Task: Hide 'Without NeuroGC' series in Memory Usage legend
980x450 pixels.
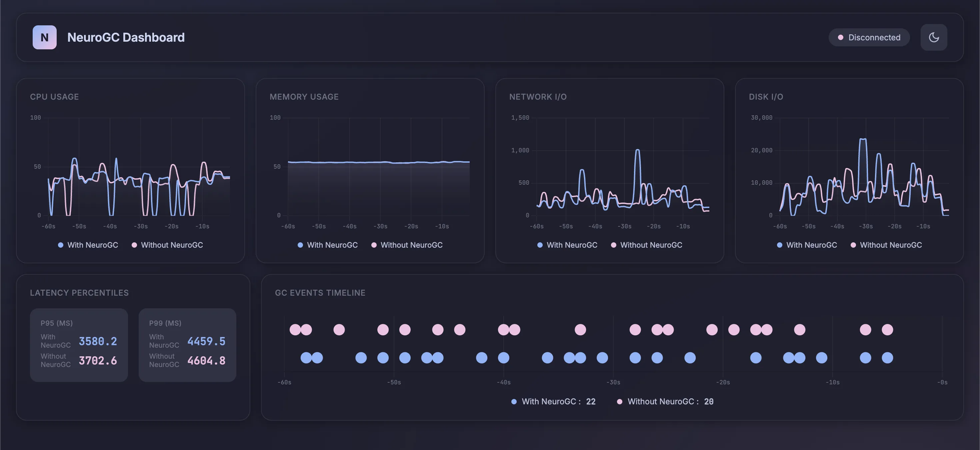Action: (407, 245)
